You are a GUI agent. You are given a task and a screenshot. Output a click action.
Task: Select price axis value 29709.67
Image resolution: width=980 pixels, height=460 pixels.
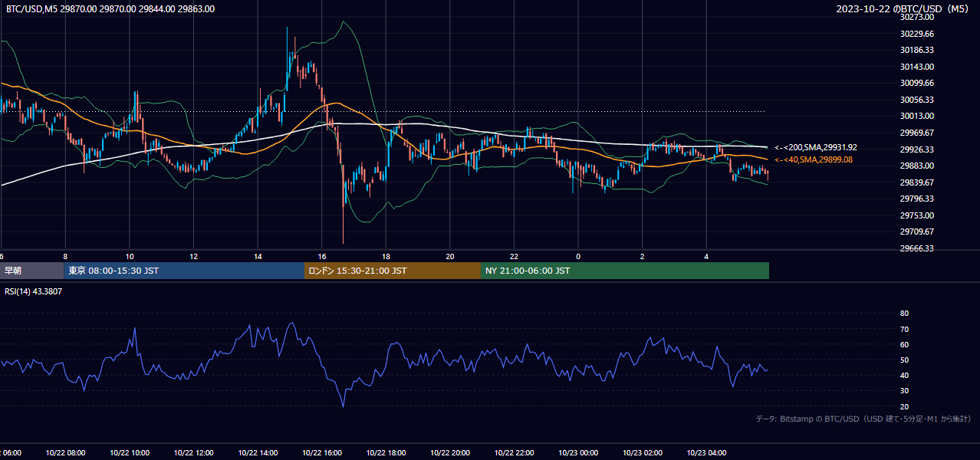[x=917, y=232]
